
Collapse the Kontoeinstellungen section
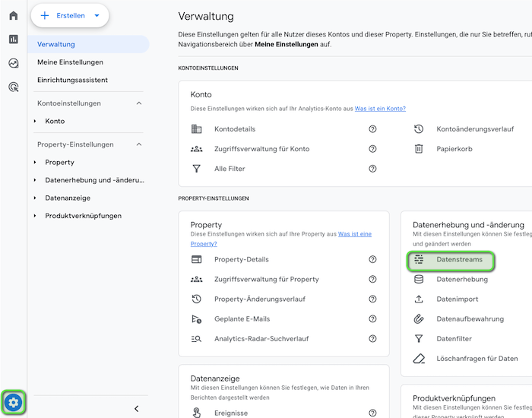coord(138,103)
